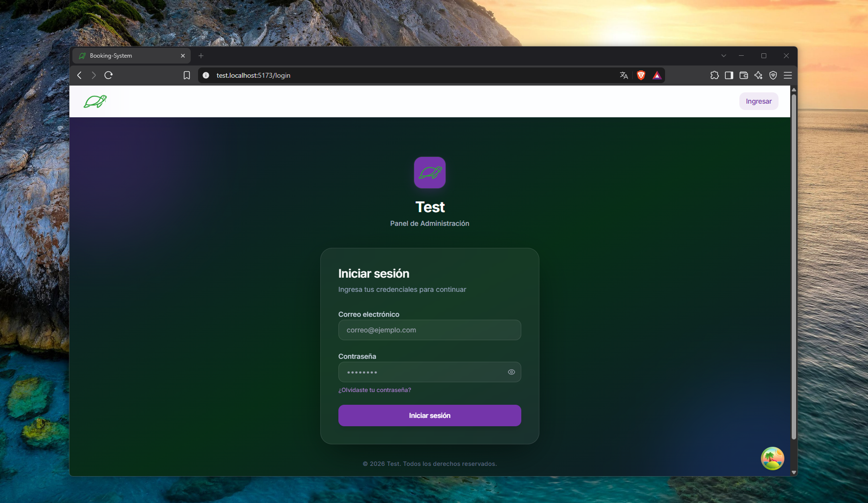Open the ¿Olvidaste tu contraseña? link

click(375, 390)
